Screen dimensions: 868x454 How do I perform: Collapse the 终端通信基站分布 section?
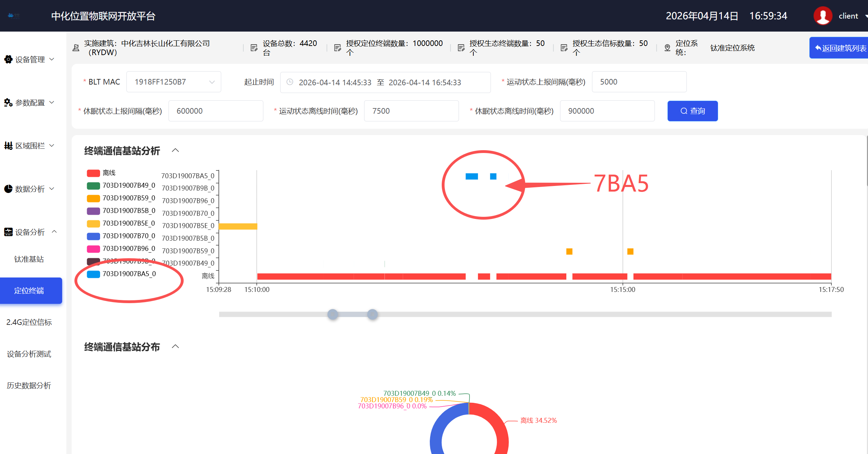[x=176, y=347]
